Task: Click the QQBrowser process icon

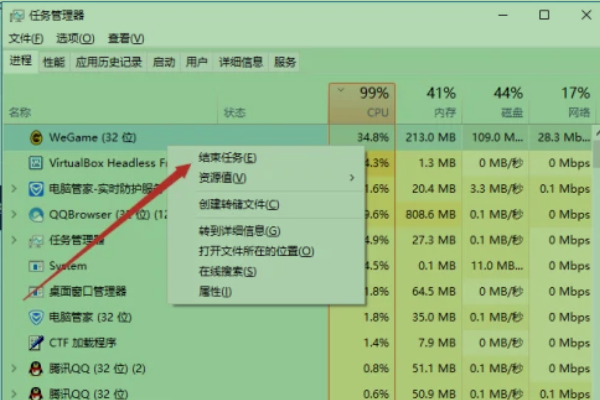Action: [x=36, y=214]
